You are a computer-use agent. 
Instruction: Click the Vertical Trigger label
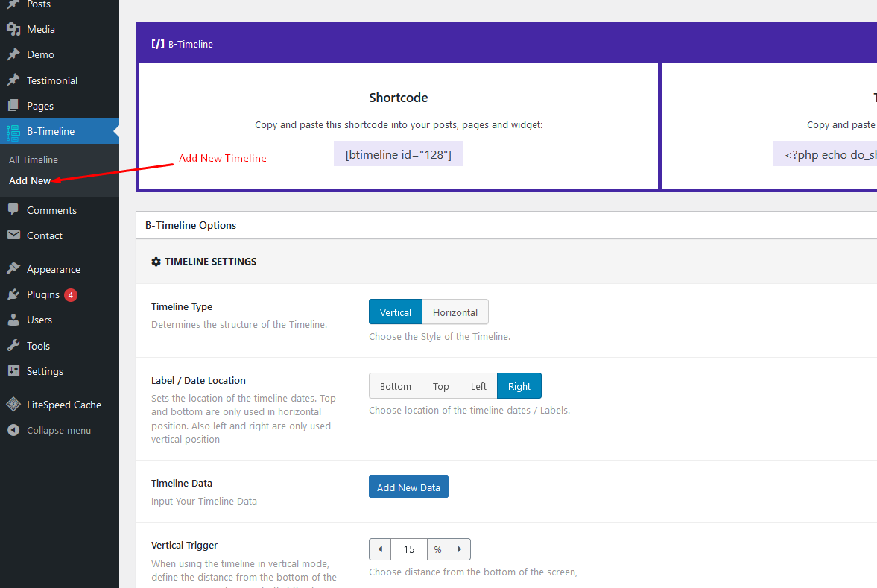coord(184,546)
